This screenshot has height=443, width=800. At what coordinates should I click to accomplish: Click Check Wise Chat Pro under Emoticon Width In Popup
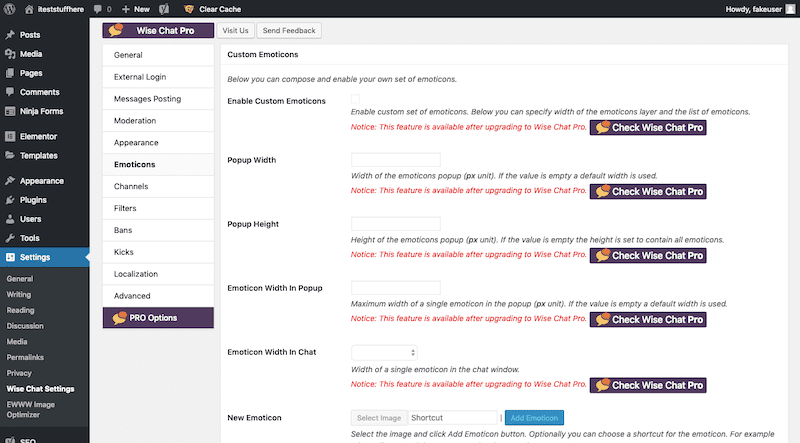pos(648,319)
